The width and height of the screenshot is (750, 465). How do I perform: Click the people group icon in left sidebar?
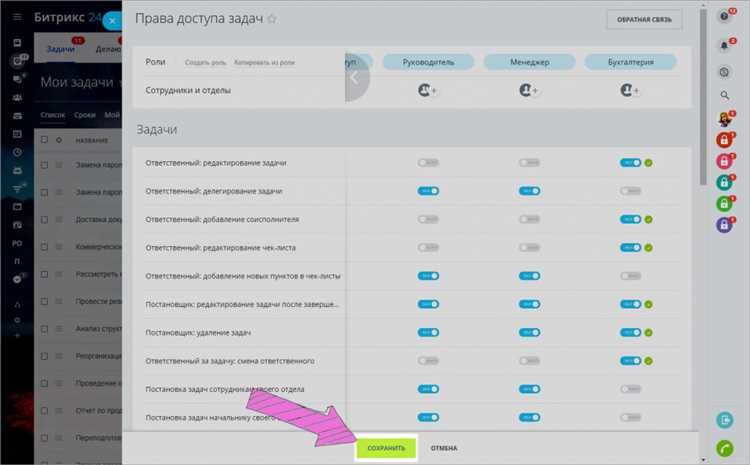pos(17,98)
